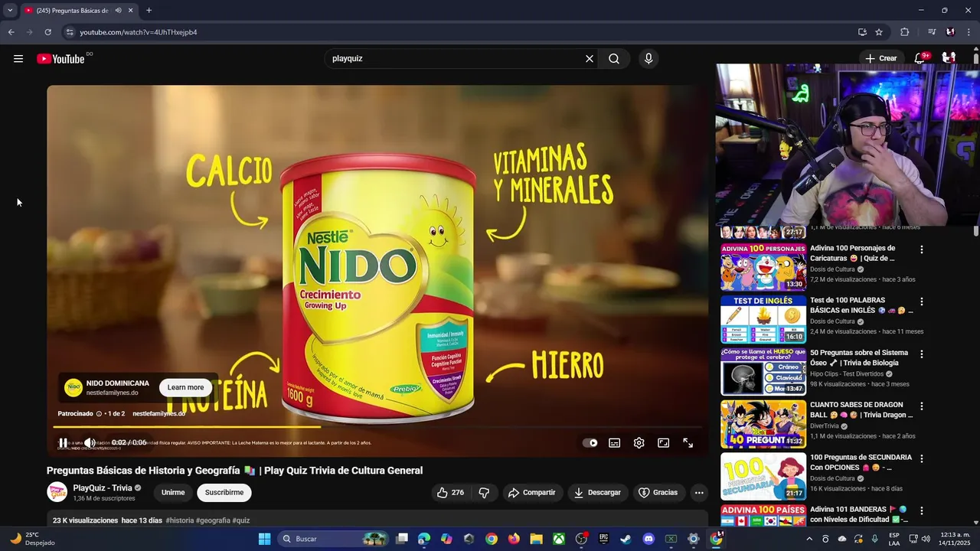The height and width of the screenshot is (551, 980).
Task: Launch Steam from the taskbar
Action: (x=626, y=539)
